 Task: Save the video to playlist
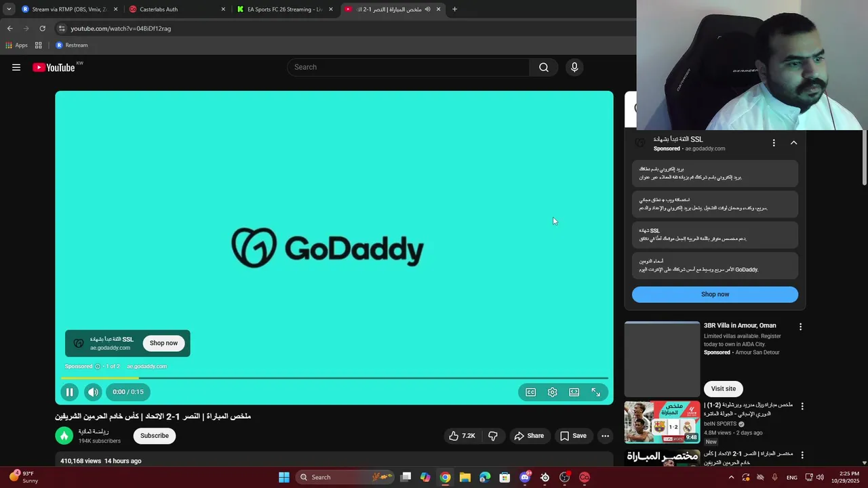[573, 436]
